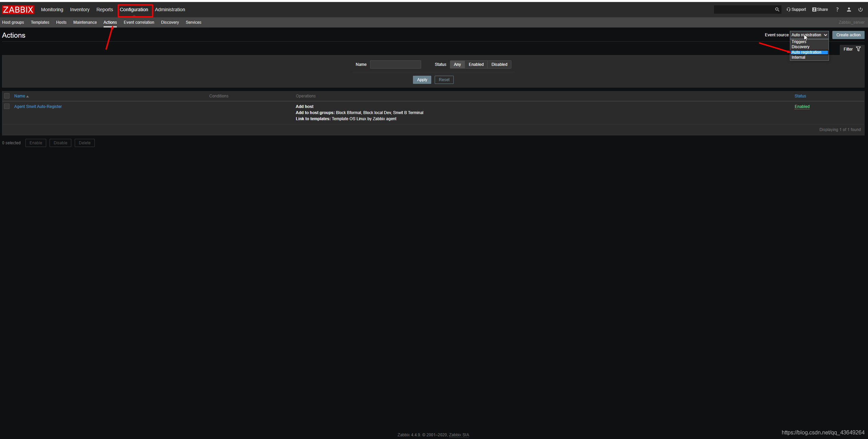Click the search magnifier icon
This screenshot has width=868, height=439.
point(777,10)
